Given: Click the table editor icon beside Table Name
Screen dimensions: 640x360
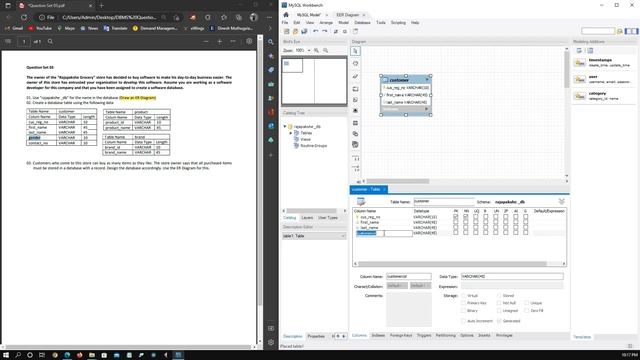Looking at the screenshot, I should click(x=361, y=201).
